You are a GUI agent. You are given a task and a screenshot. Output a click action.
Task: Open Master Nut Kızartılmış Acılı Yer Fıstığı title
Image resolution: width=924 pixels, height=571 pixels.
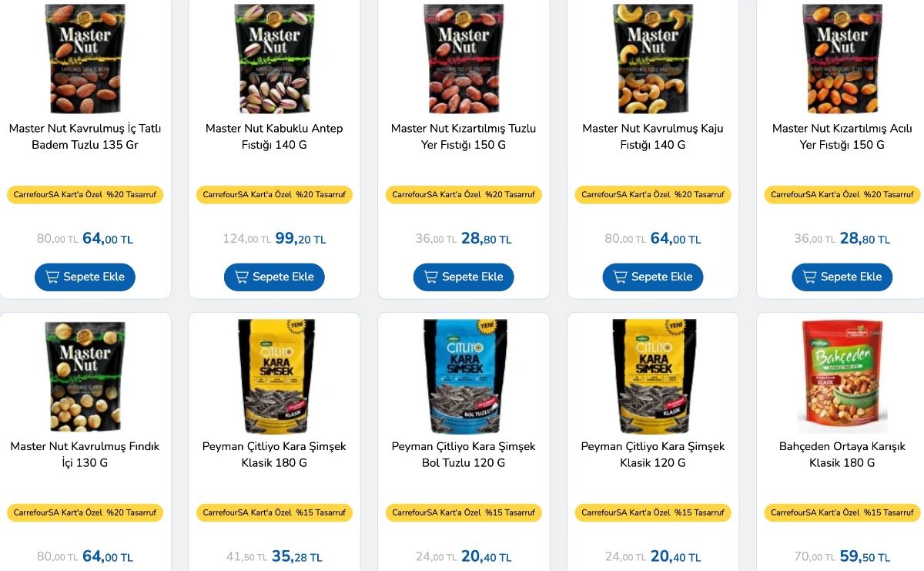pyautogui.click(x=842, y=136)
